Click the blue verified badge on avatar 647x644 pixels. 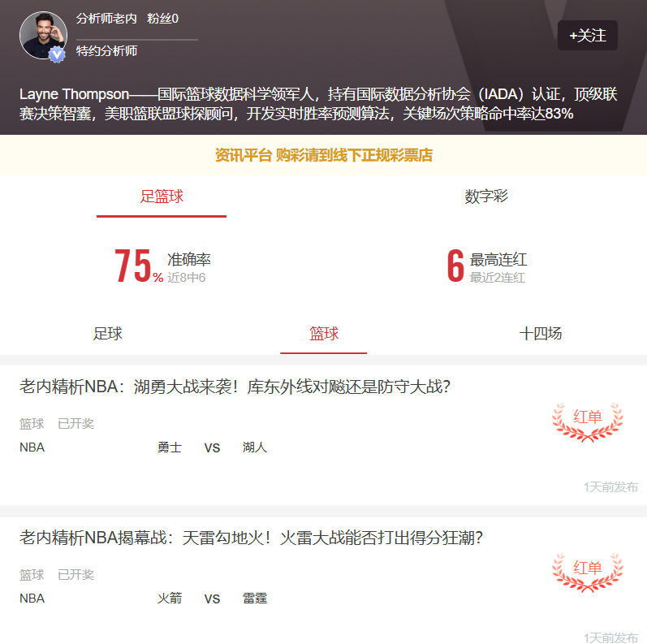57,54
